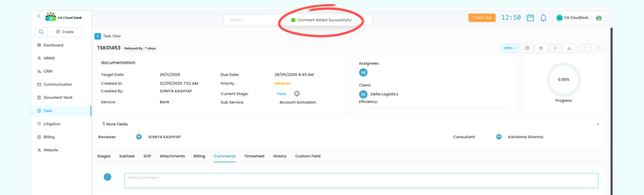This screenshot has width=644, height=195.
Task: Click the More Fields label
Action: click(117, 124)
